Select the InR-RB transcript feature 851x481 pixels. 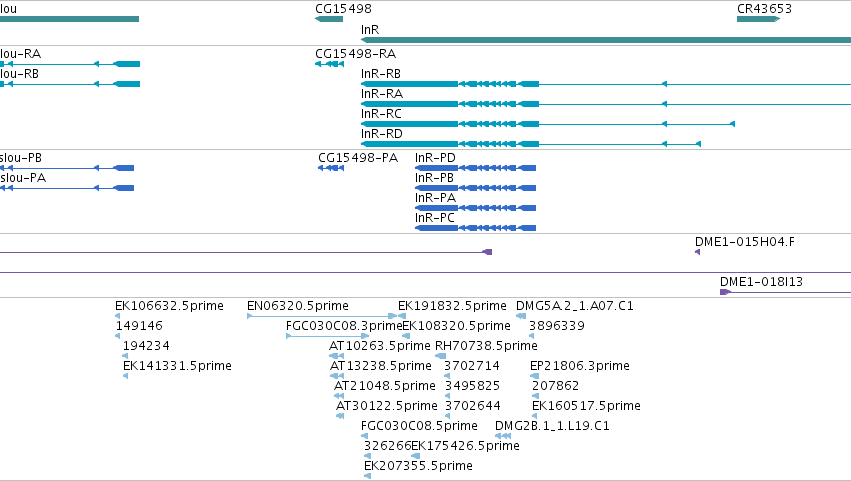606,84
